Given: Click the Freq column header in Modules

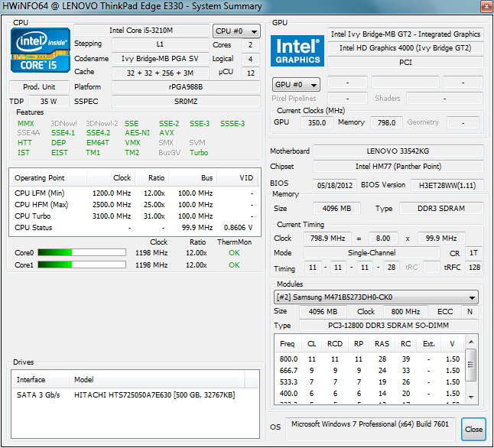Looking at the screenshot, I should click(288, 344).
